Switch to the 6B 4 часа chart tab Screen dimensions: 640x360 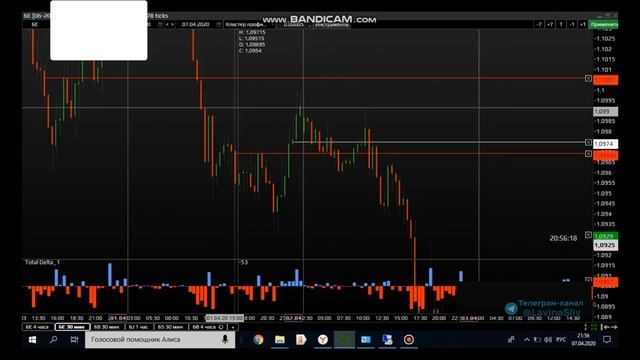click(x=208, y=327)
